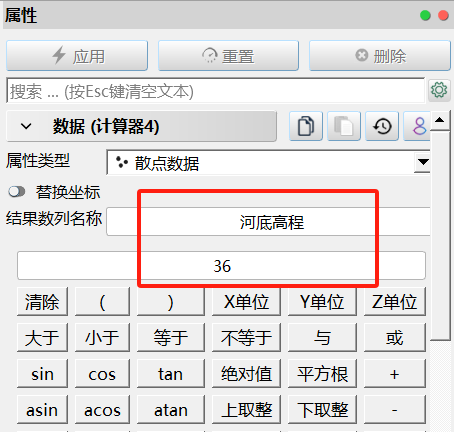This screenshot has height=432, width=454.
Task: Reset properties with the 重置 button
Action: click(x=228, y=56)
